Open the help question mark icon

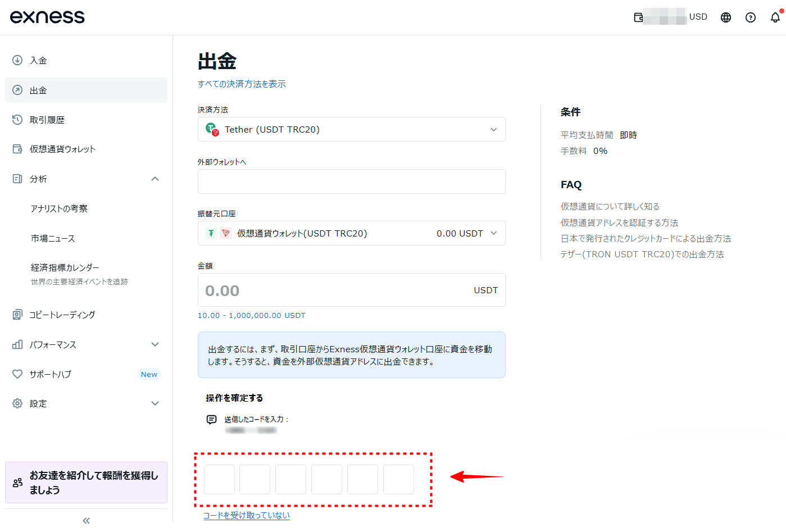coord(751,17)
